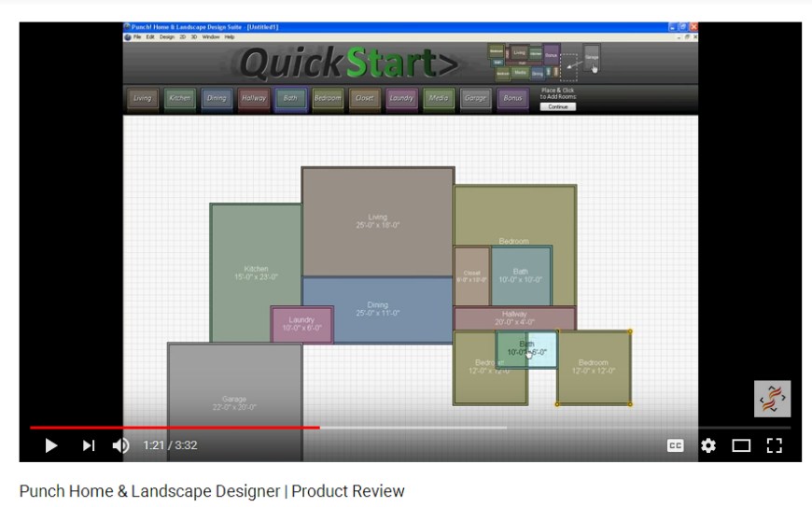Open the 3D menu
This screenshot has height=507, width=812.
(194, 37)
